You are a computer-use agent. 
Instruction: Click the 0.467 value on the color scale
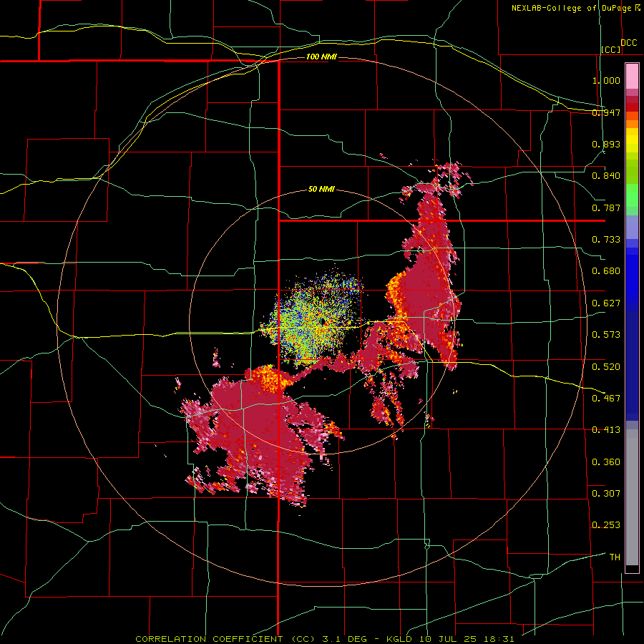[606, 398]
